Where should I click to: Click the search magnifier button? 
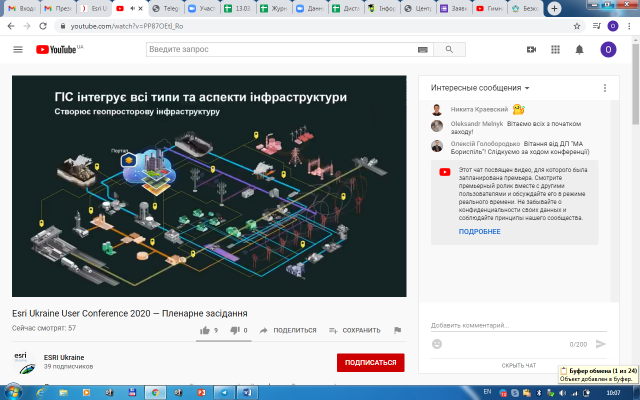407,49
